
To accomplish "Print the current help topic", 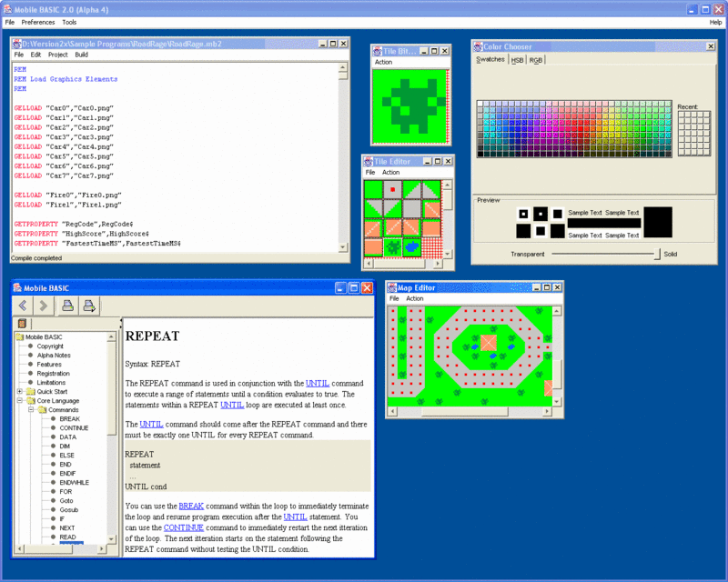I will pos(67,306).
